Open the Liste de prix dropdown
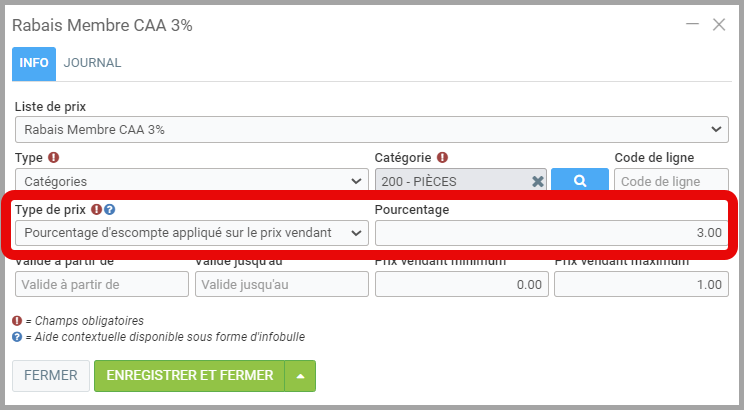Image resolution: width=744 pixels, height=410 pixels. click(x=371, y=129)
